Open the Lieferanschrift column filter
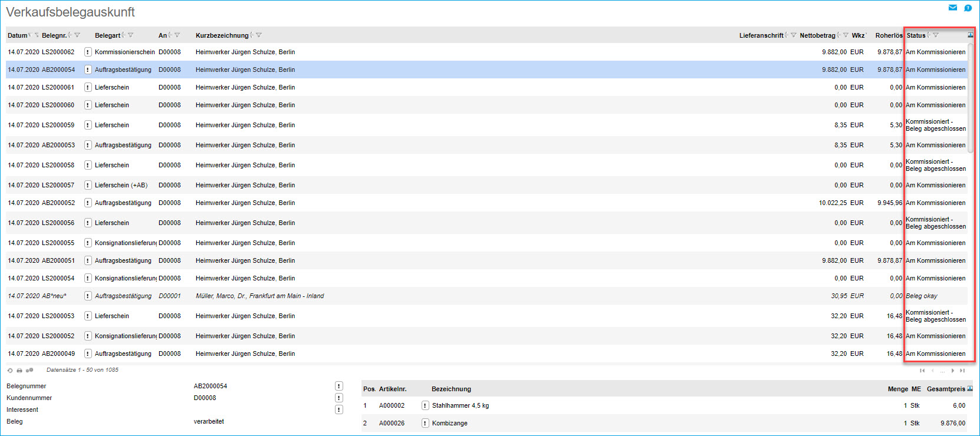980x436 pixels. click(793, 35)
